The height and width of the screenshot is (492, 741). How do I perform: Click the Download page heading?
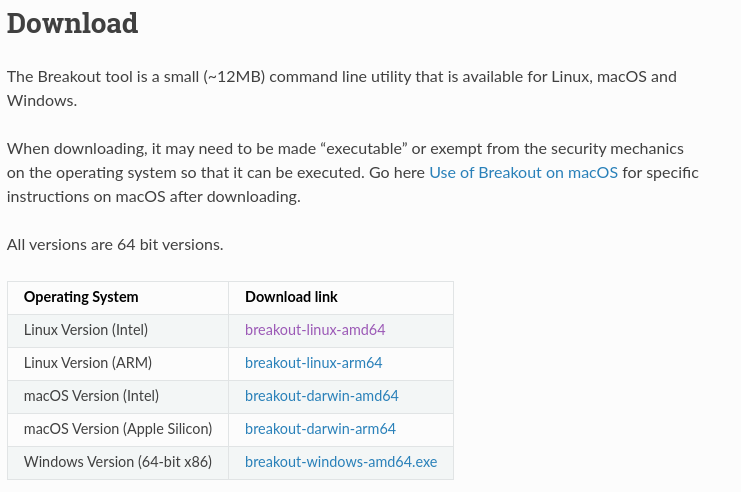[x=72, y=23]
